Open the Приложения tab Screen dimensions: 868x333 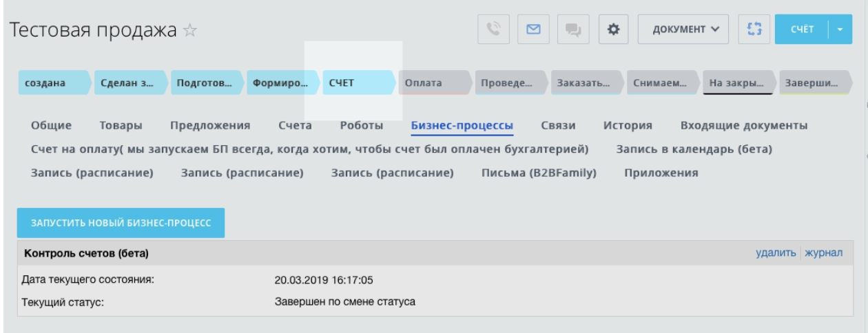661,172
